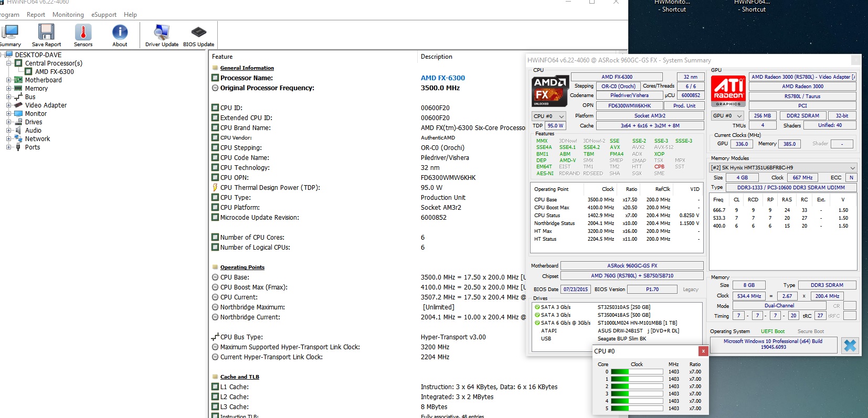Click the Save Report floppy icon

coord(46,32)
